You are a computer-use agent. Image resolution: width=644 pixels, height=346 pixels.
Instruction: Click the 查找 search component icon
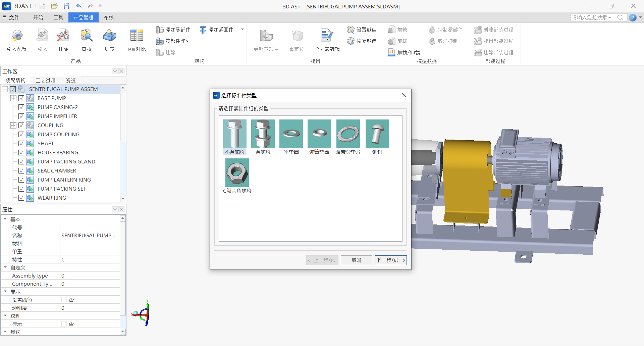coord(87,36)
